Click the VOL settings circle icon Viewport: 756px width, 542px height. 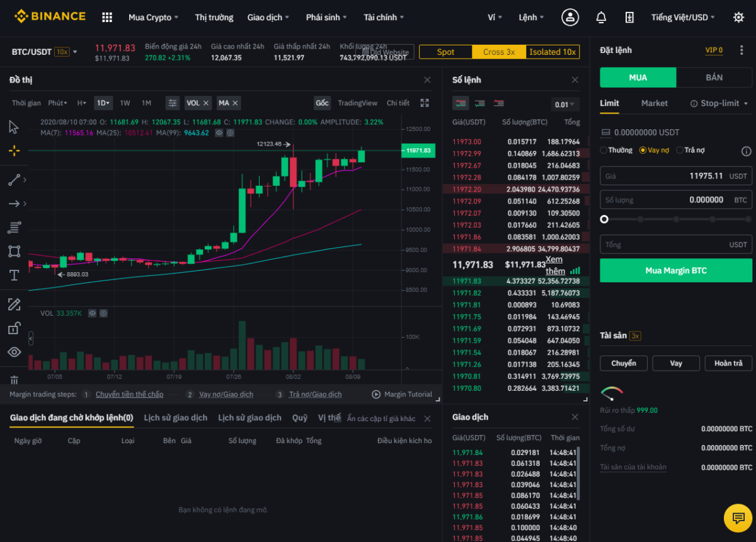103,313
